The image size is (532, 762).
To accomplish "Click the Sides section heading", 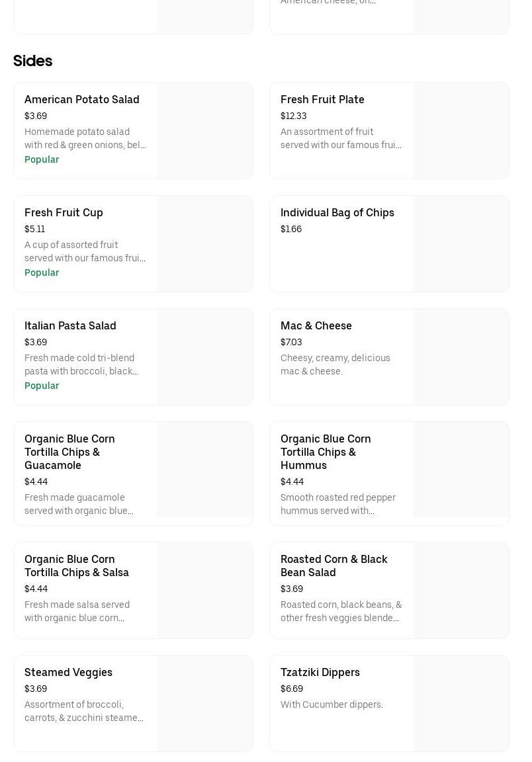I will 32,61.
